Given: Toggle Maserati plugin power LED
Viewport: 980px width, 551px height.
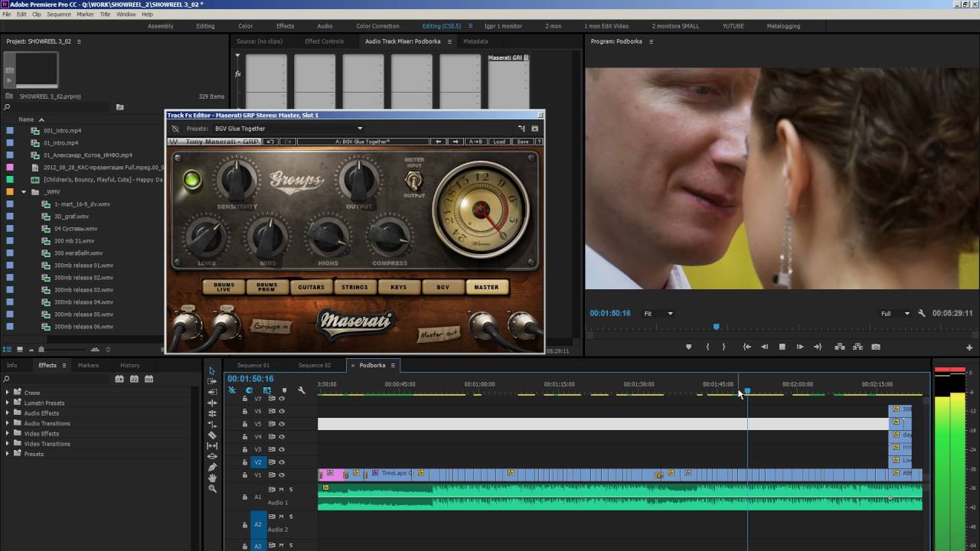Looking at the screenshot, I should coord(191,180).
